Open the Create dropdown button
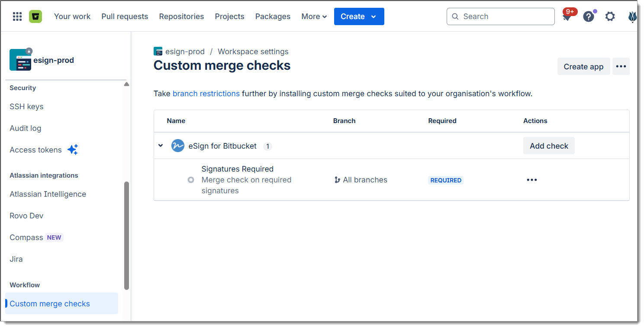This screenshot has width=644, height=328. (x=359, y=16)
